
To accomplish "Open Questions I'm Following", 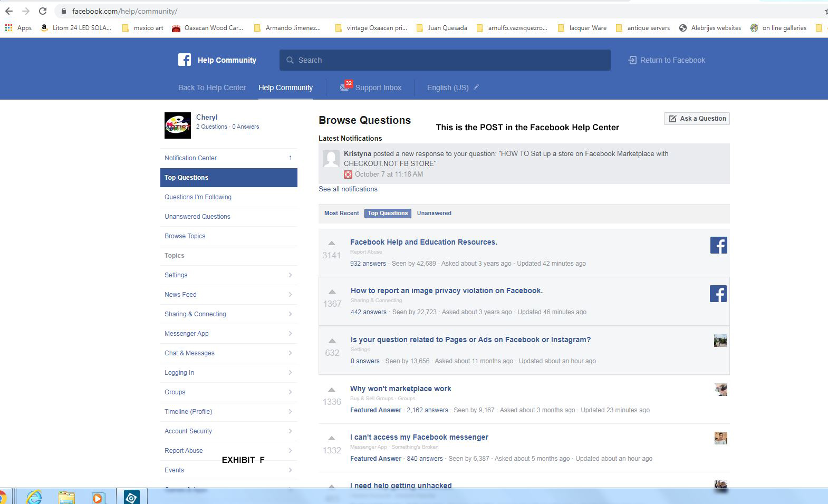I will click(x=198, y=197).
